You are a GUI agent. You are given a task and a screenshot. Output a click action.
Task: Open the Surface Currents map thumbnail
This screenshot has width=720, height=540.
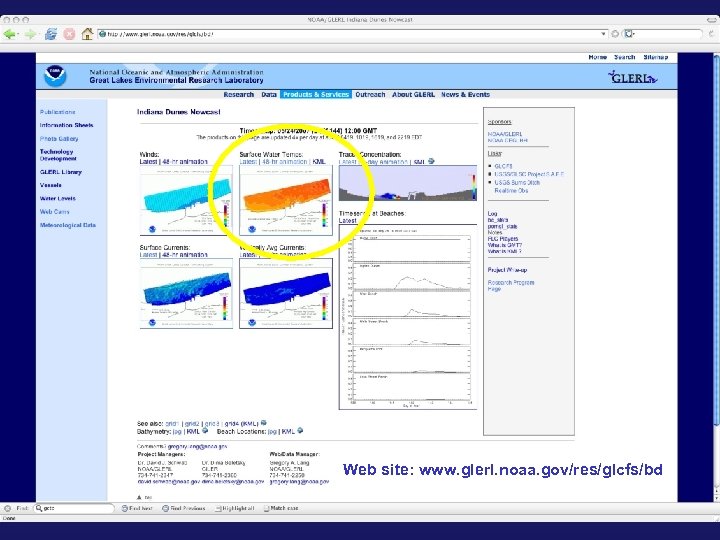[186, 293]
